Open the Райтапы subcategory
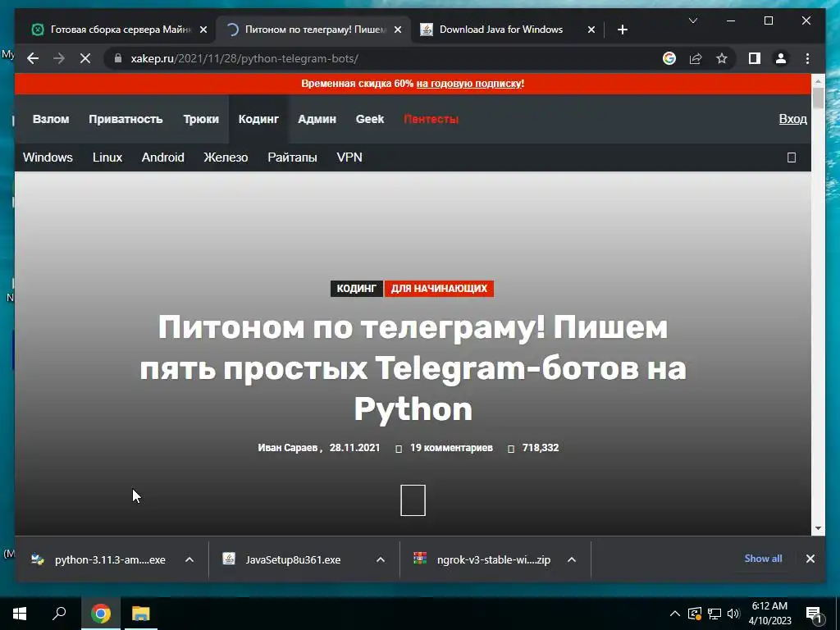This screenshot has width=840, height=630. [293, 157]
